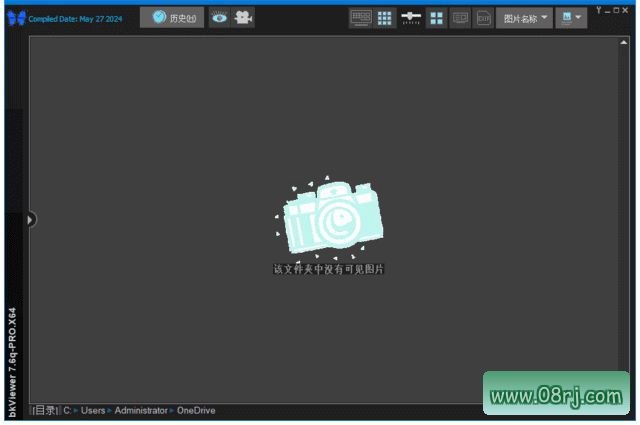Screen dimensions: 640x425
Task: Click the 目录 directory label
Action: pos(46,411)
